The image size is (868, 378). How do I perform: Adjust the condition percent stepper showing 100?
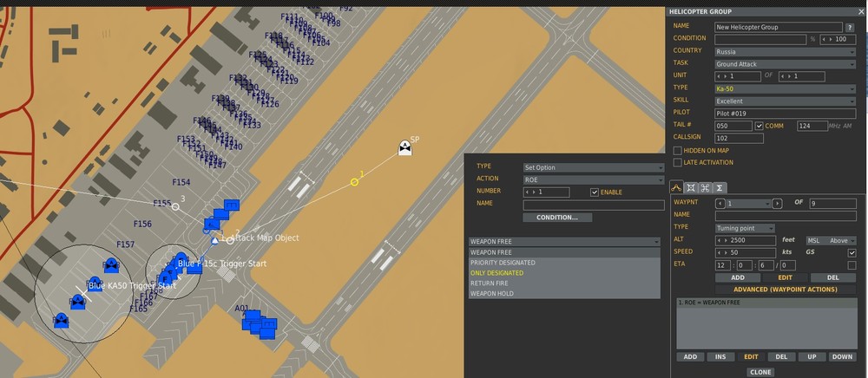coord(838,39)
